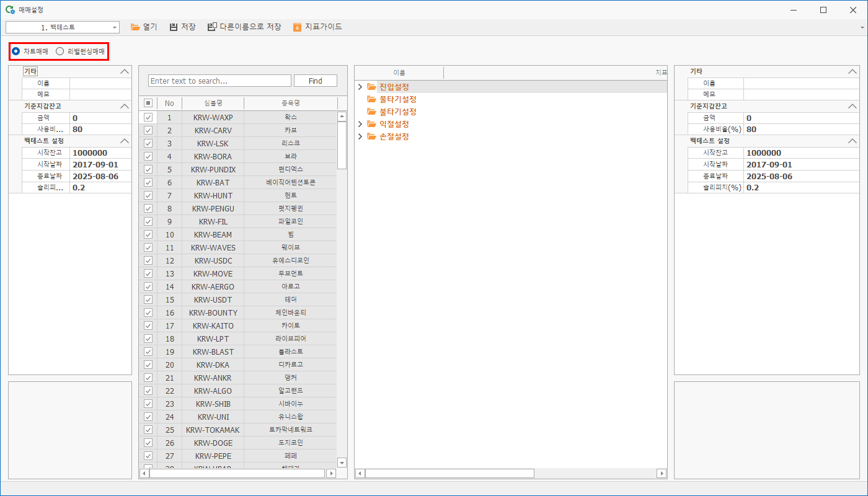The height and width of the screenshot is (496, 868).
Task: Click the 물타기설정 folder icon
Action: (371, 99)
